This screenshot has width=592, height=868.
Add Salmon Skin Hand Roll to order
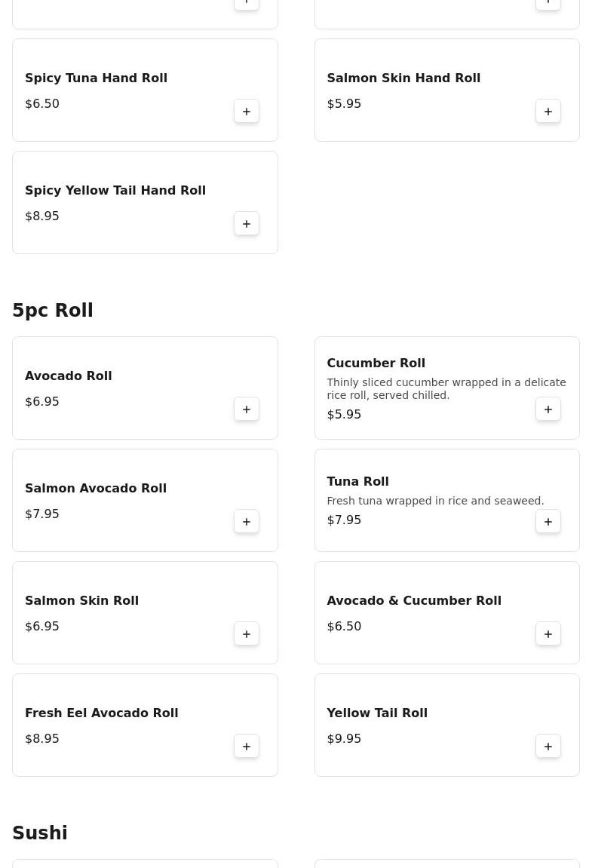point(548,112)
